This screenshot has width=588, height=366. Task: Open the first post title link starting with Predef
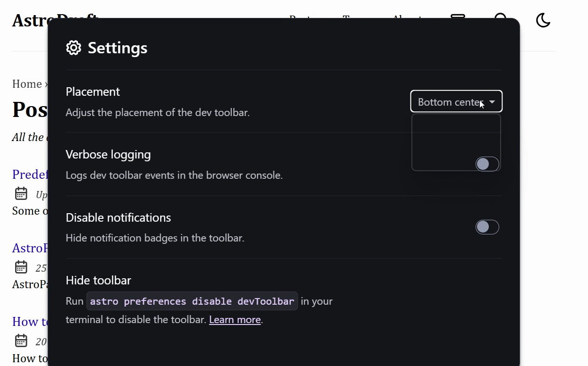[x=30, y=175]
